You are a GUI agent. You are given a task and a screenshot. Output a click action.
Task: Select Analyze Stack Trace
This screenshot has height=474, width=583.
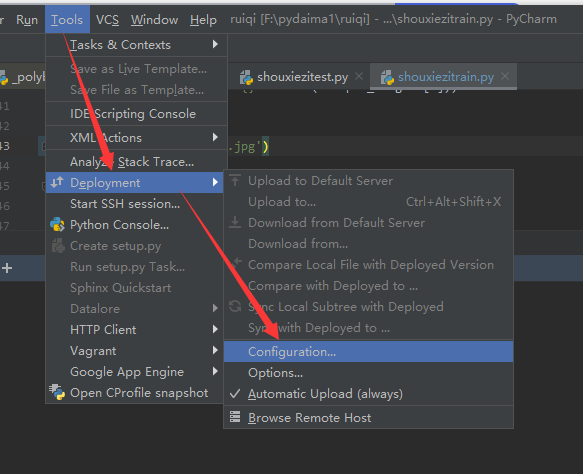[136, 162]
